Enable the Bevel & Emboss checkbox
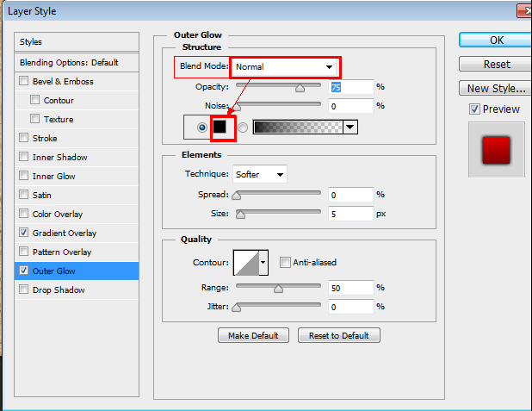The width and height of the screenshot is (532, 411). click(24, 81)
